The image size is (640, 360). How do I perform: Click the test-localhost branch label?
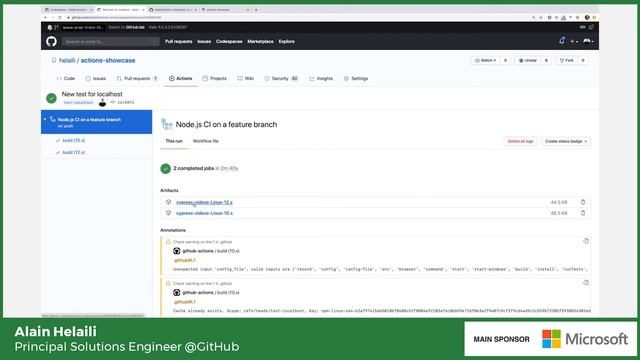[78, 102]
